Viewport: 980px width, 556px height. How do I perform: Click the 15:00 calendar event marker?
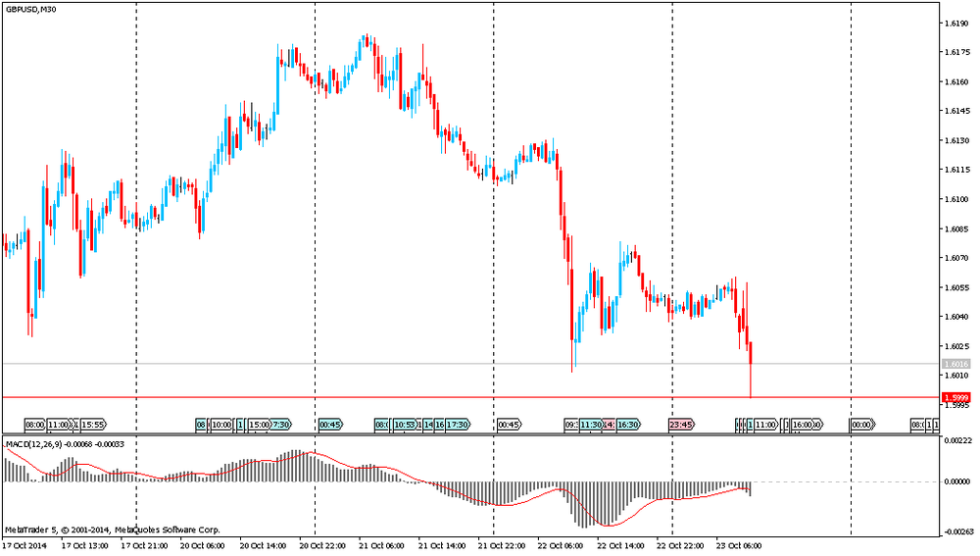point(259,425)
